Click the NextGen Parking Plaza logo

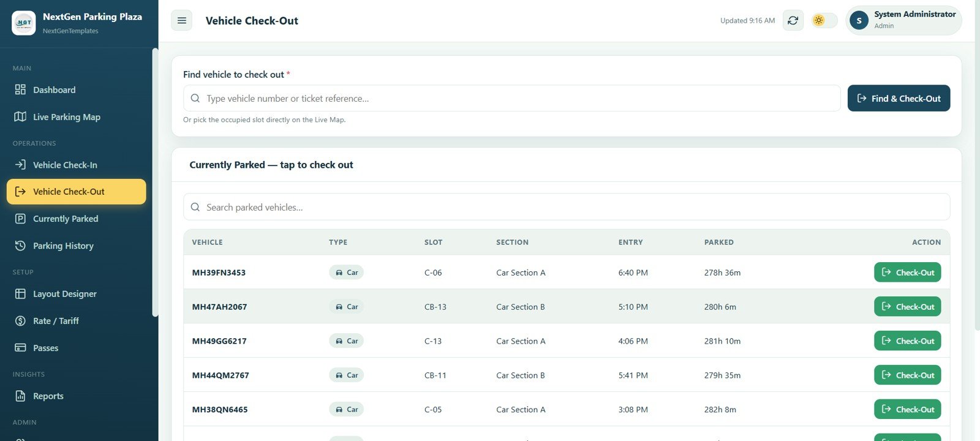tap(24, 23)
